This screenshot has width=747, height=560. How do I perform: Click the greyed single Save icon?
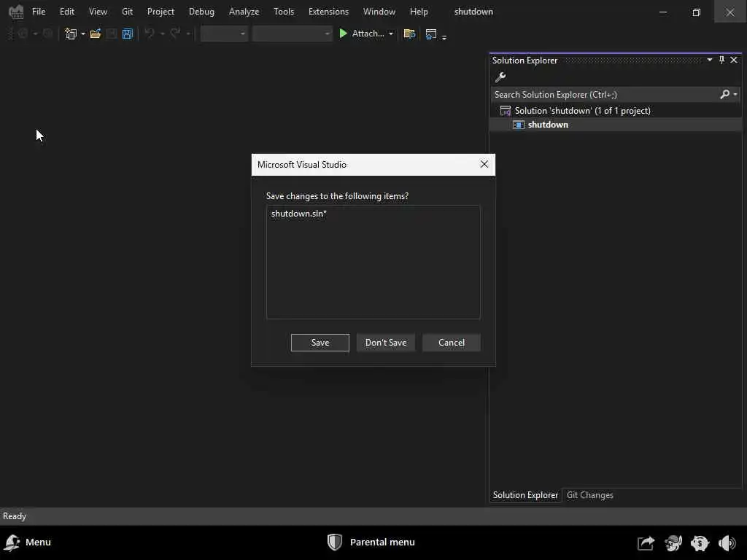pyautogui.click(x=112, y=34)
